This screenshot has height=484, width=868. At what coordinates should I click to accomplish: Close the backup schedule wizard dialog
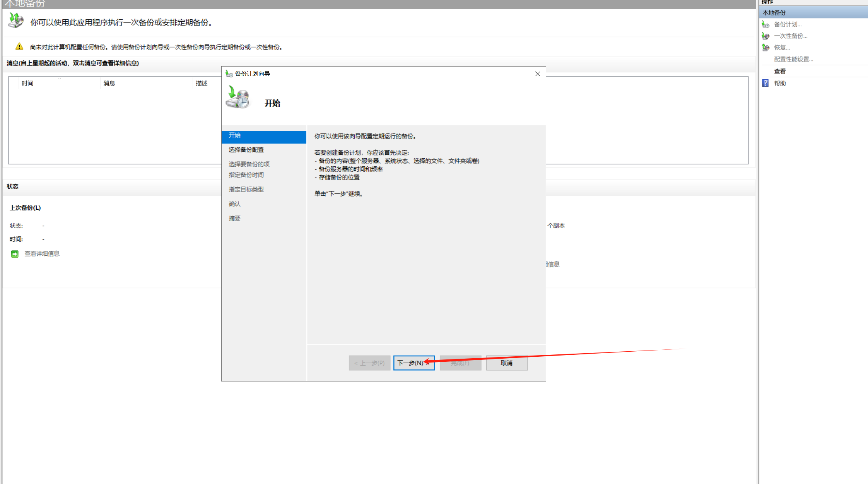tap(537, 74)
